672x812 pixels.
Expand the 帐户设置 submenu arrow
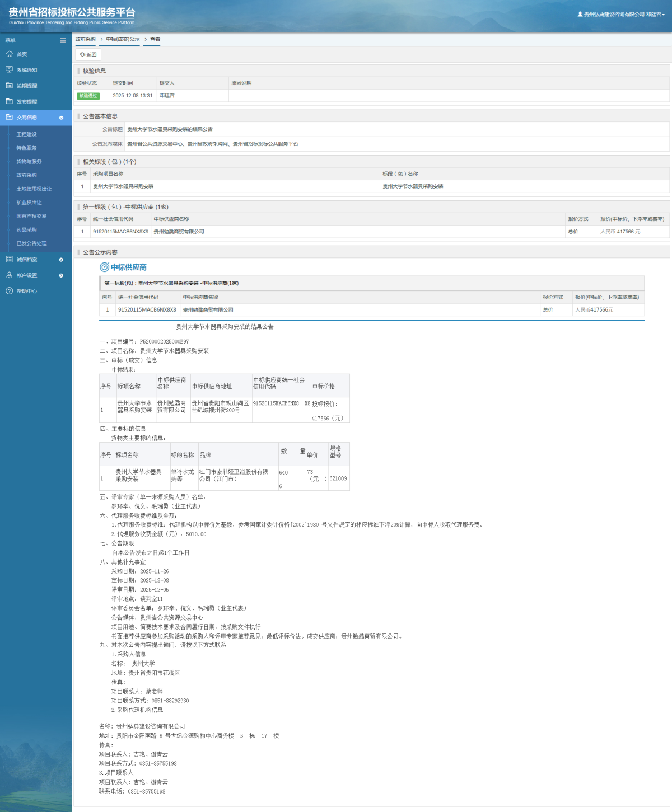(61, 275)
